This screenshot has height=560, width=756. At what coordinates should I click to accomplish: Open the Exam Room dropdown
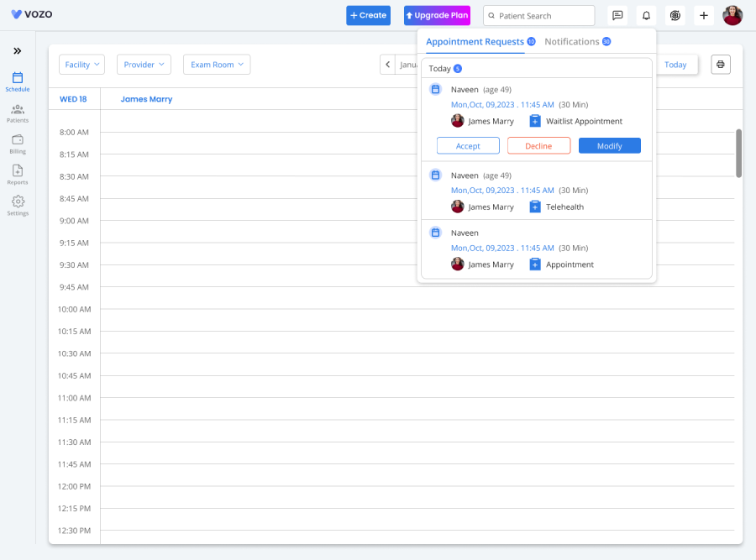point(217,65)
